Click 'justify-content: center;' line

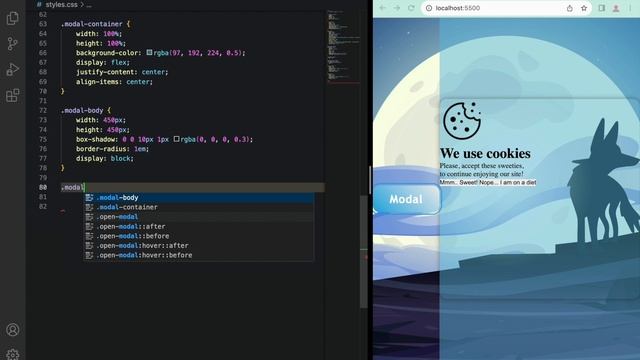[x=122, y=72]
